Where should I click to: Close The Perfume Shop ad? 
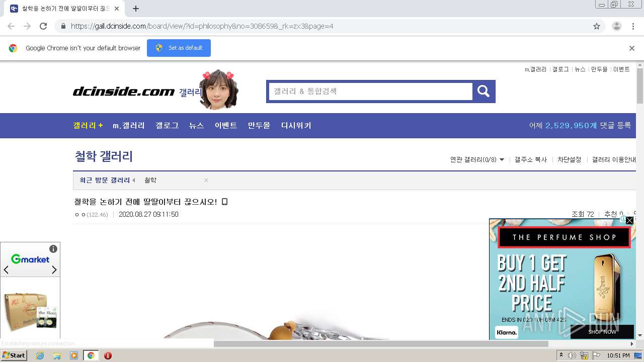tap(629, 220)
